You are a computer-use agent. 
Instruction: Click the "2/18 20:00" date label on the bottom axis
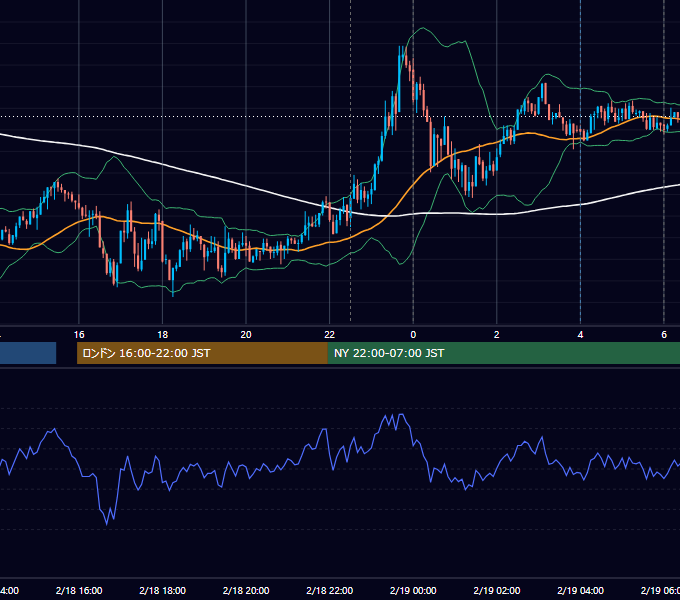(x=246, y=590)
